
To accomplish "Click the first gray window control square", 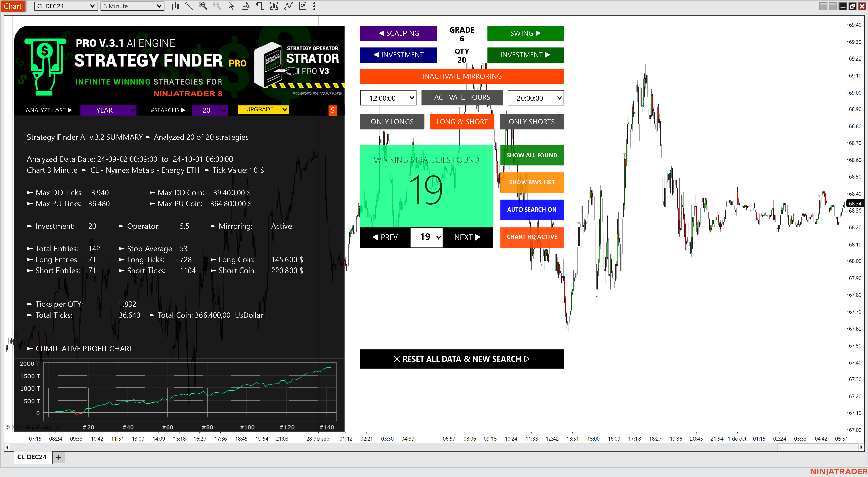I will pyautogui.click(x=823, y=6).
